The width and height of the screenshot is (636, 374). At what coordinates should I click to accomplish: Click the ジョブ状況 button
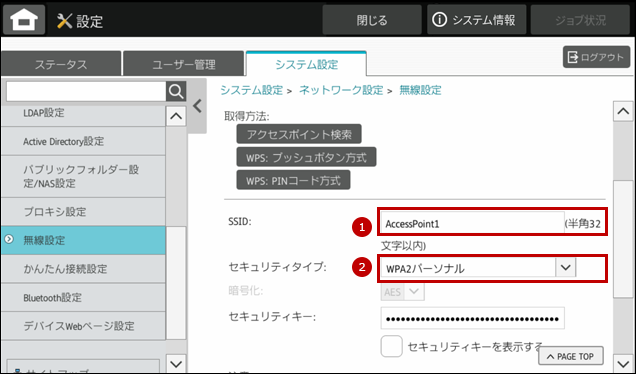point(580,20)
